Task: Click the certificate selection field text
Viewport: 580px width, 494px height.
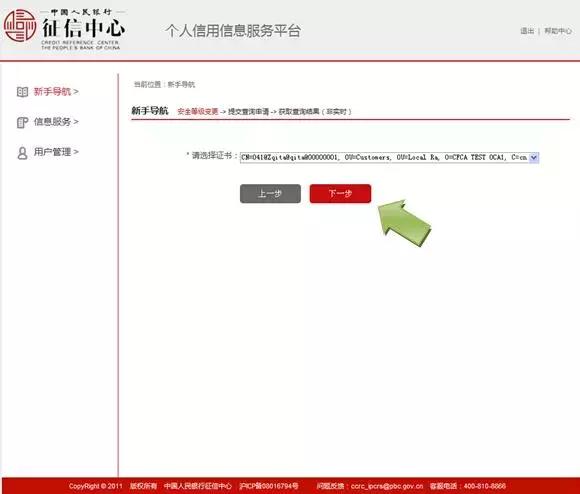Action: (385, 158)
